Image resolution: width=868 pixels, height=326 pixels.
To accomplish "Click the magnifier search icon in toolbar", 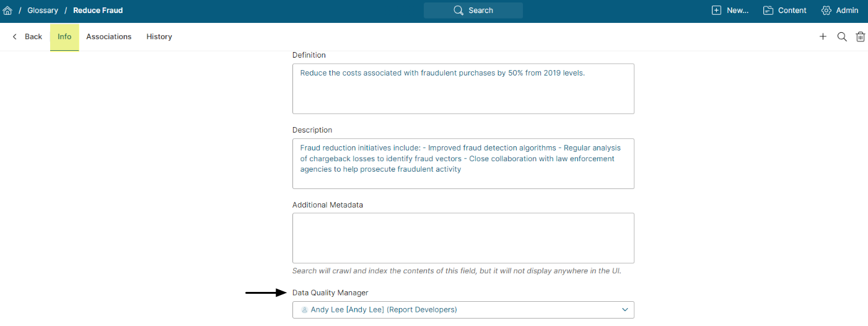I will [x=841, y=37].
